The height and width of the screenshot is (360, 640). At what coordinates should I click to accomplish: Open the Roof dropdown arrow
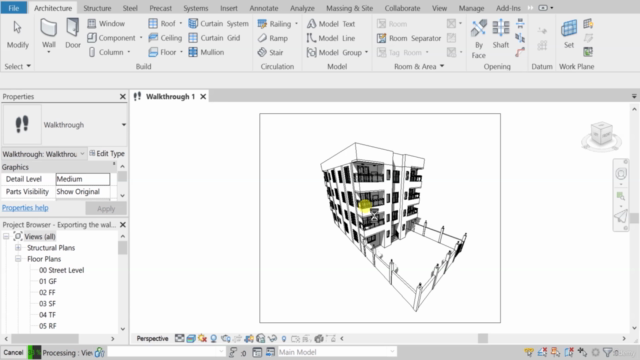tap(180, 24)
